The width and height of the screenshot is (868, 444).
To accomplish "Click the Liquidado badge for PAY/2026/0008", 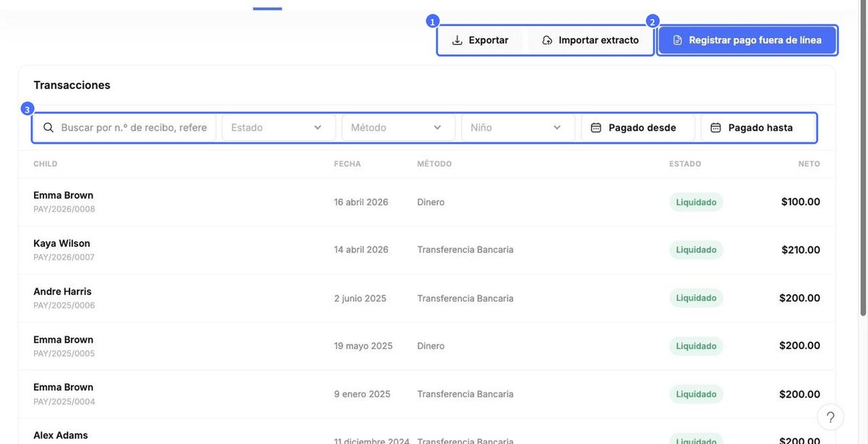I will [x=696, y=202].
